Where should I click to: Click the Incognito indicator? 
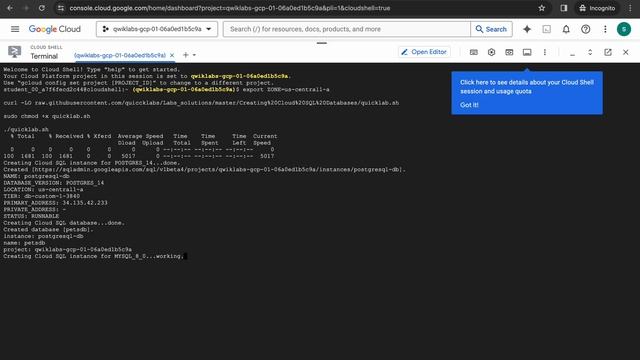click(x=597, y=8)
